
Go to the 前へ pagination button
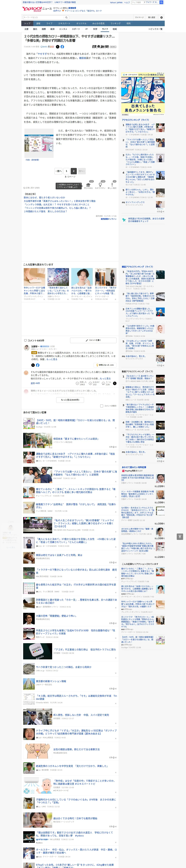point(59,171)
